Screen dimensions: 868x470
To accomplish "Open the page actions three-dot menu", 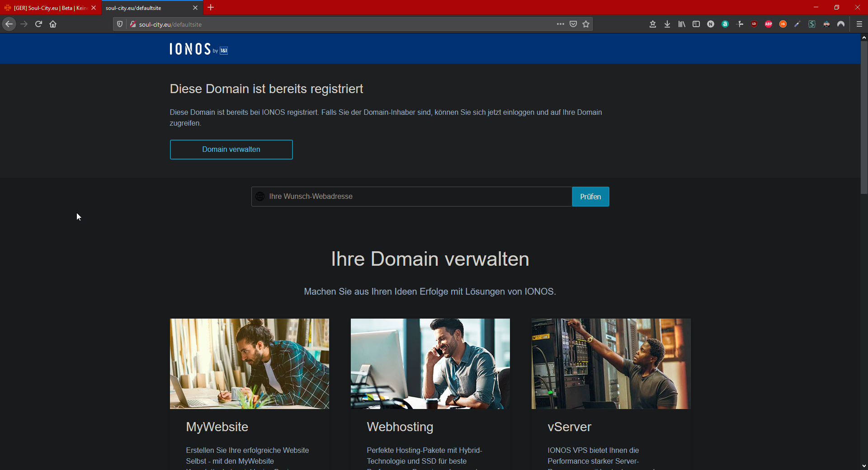I will coord(561,24).
